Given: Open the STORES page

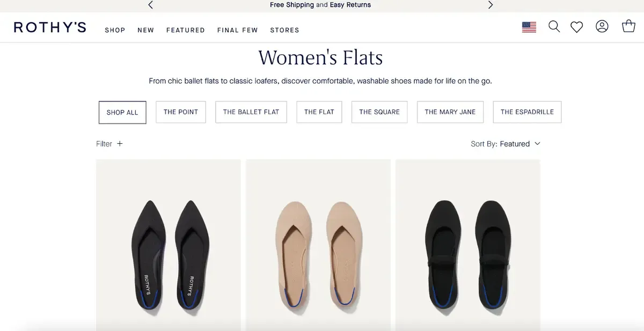Looking at the screenshot, I should (284, 31).
